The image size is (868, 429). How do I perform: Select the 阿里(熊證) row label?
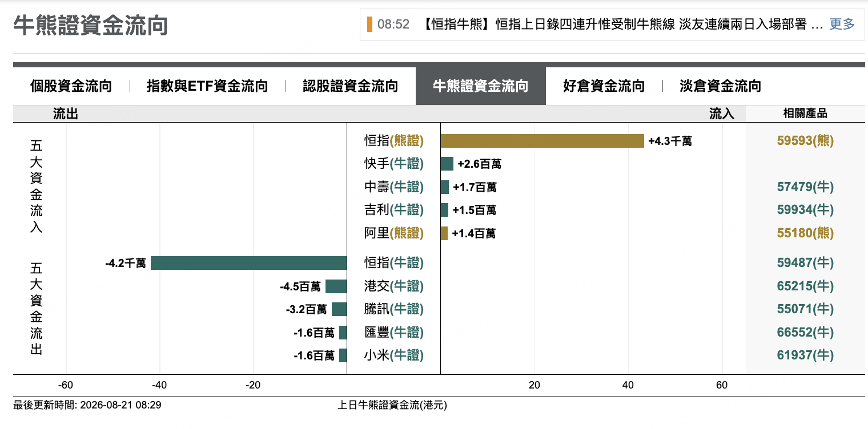tap(394, 233)
